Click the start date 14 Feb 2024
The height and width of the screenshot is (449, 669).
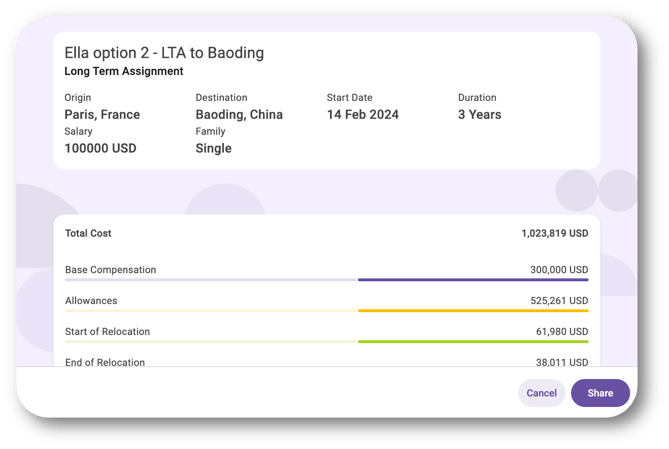(363, 114)
